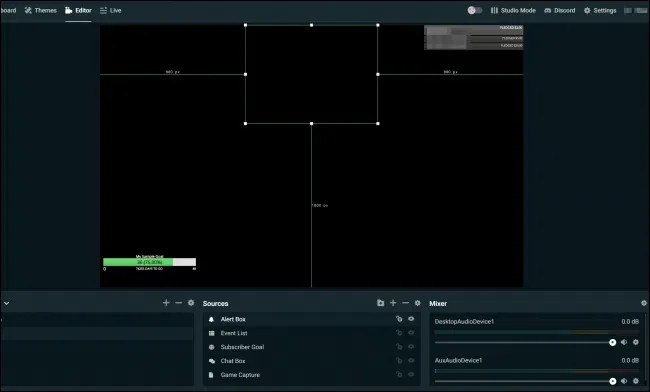Image resolution: width=650 pixels, height=392 pixels.
Task: Expand the scene collection dropdown
Action: click(7, 303)
